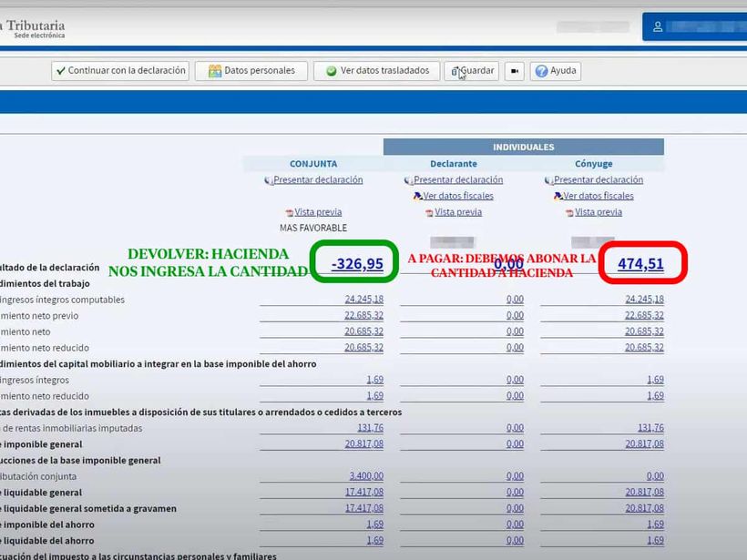
Task: Click CONJUNTA base liquidable general 17.417,08
Action: tap(364, 492)
